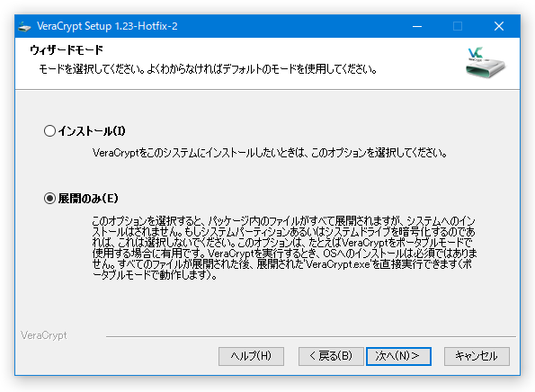Click the ヘルプ(H) button
The width and height of the screenshot is (535, 392).
251,356
